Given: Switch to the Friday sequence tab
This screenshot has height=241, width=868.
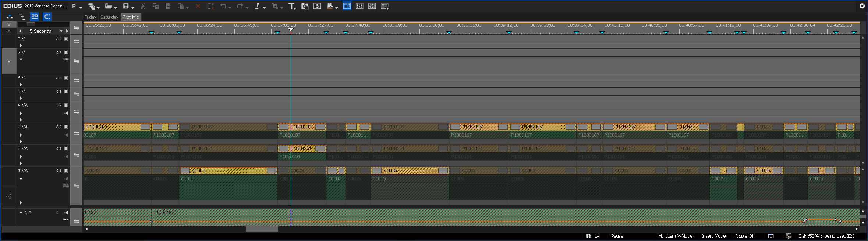Looking at the screenshot, I should [x=91, y=17].
